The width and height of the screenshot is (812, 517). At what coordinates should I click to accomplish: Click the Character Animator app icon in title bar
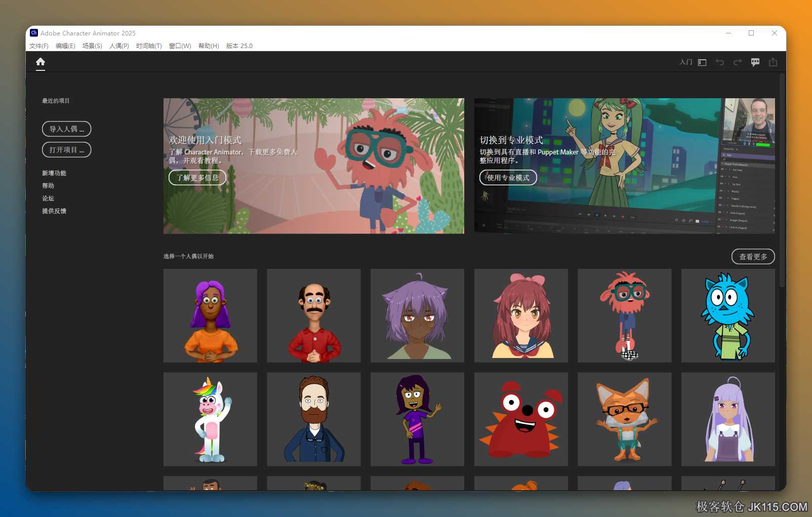[34, 33]
